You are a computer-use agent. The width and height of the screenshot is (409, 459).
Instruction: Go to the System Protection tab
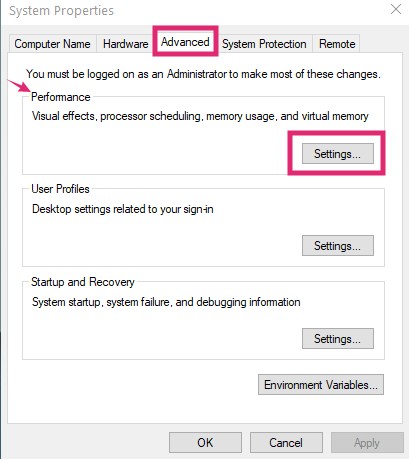click(264, 44)
